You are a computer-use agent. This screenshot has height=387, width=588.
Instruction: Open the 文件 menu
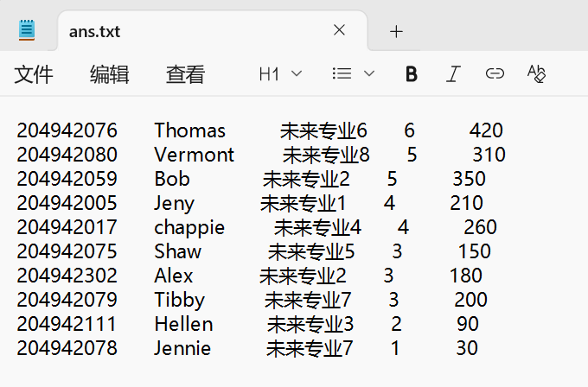click(34, 74)
